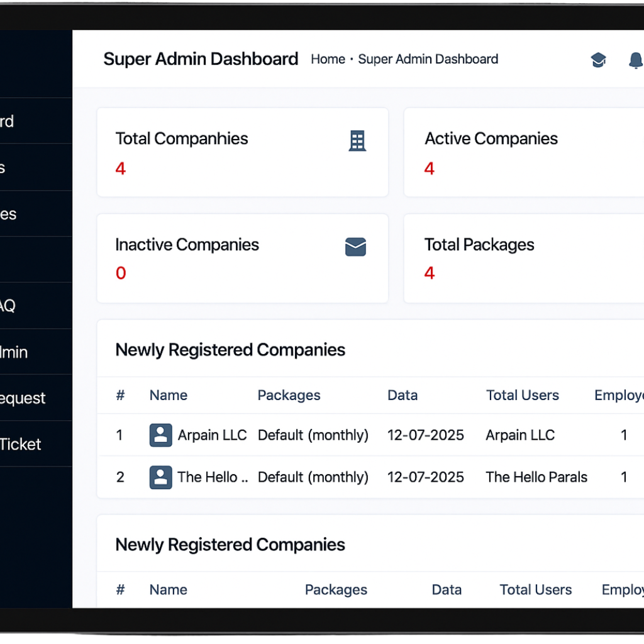This screenshot has height=644, width=644.
Task: Click the Arpain LLC company name
Action: point(212,435)
